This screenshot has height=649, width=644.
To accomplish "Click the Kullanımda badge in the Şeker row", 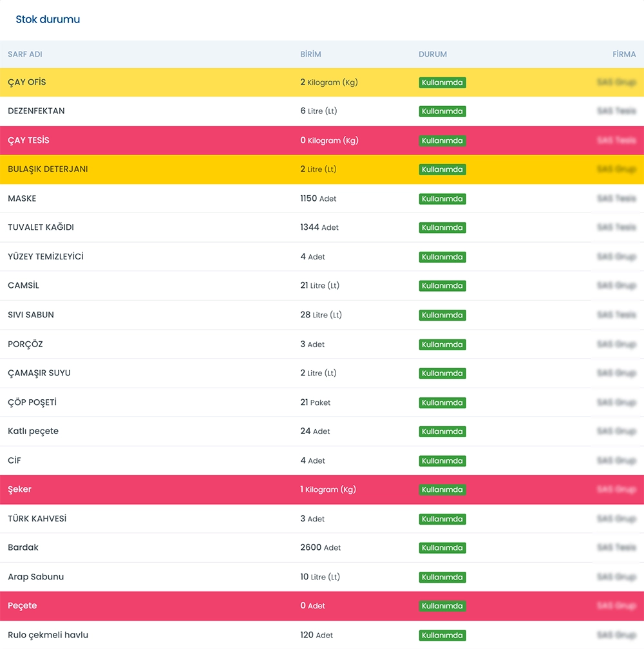I will coord(442,490).
